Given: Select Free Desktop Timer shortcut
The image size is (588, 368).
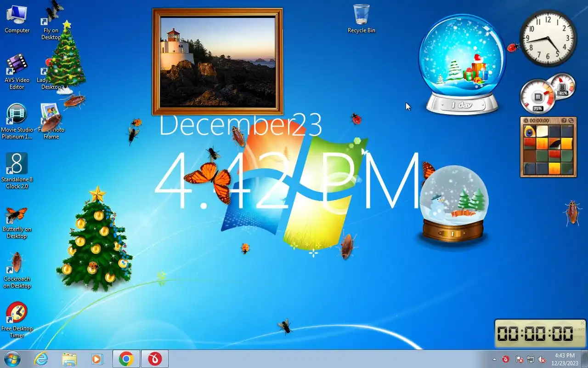Looking at the screenshot, I should point(17,320).
